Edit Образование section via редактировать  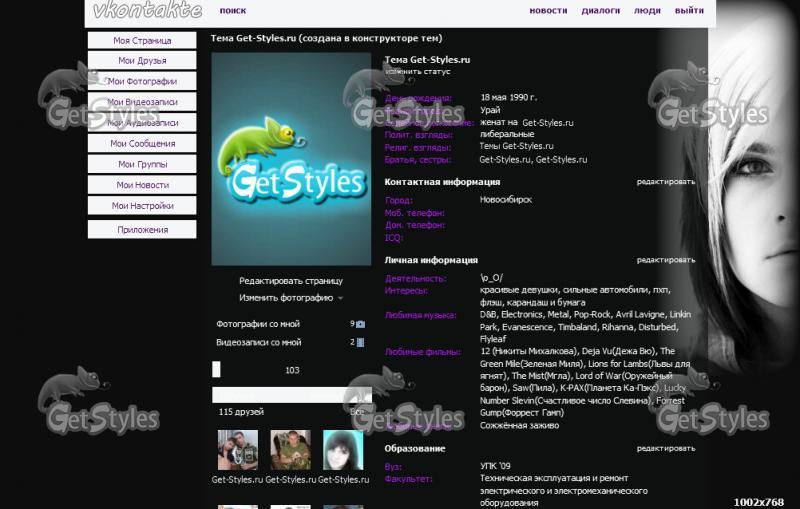[665, 448]
